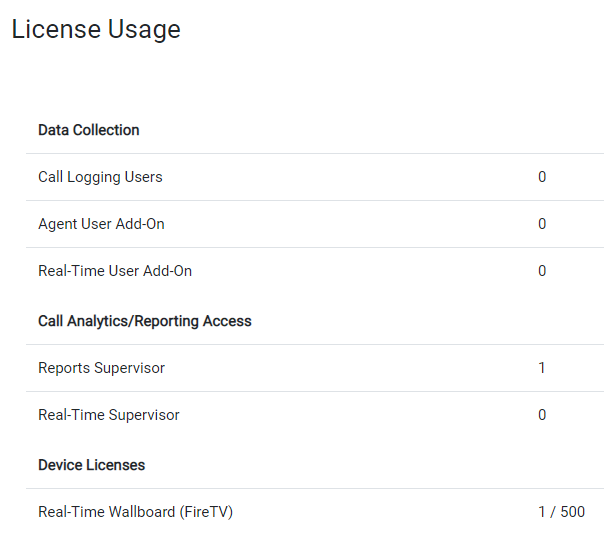This screenshot has width=604, height=534.
Task: Click Call Analytics text in section header
Action: pyautogui.click(x=81, y=321)
